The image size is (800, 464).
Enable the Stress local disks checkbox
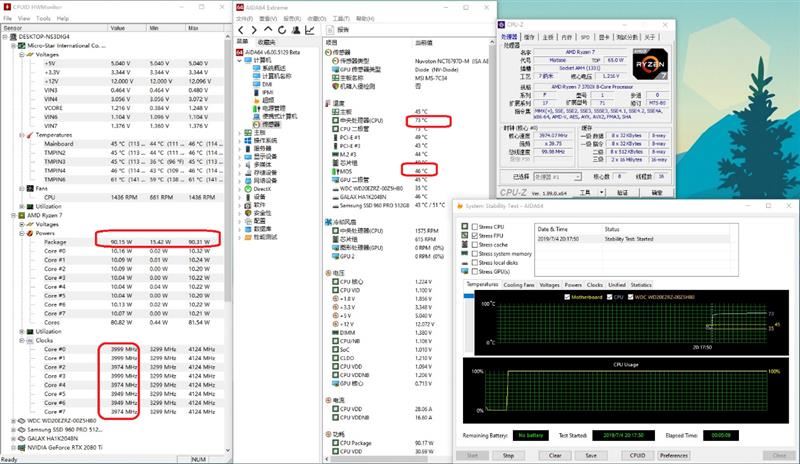(x=475, y=262)
